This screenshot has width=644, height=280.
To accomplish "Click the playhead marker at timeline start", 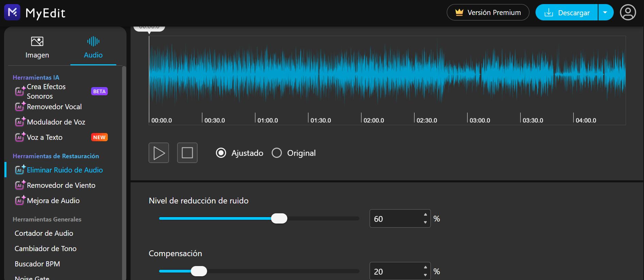I will coord(149,29).
